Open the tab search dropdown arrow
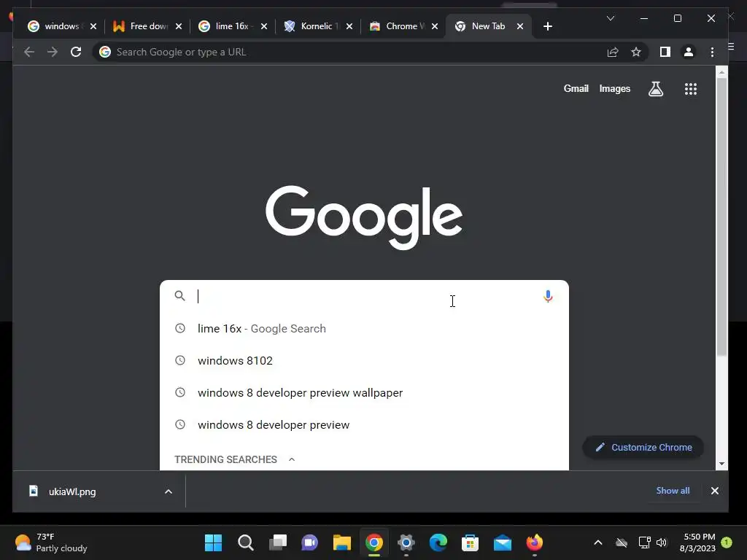Viewport: 747px width, 560px height. (x=611, y=18)
